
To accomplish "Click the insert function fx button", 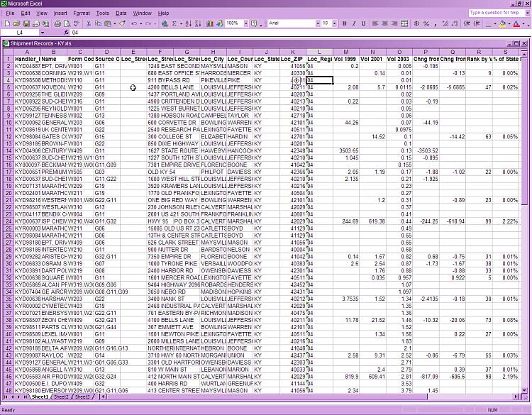I will [67, 33].
